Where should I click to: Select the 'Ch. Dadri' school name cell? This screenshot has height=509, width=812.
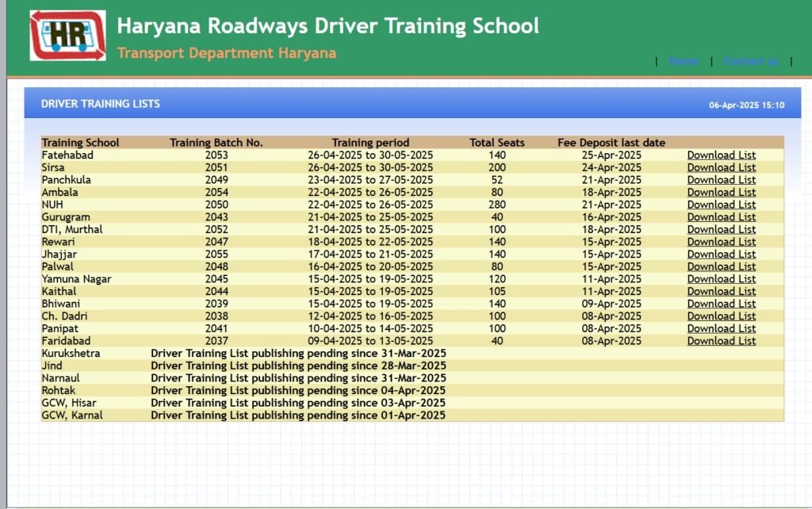coord(64,316)
